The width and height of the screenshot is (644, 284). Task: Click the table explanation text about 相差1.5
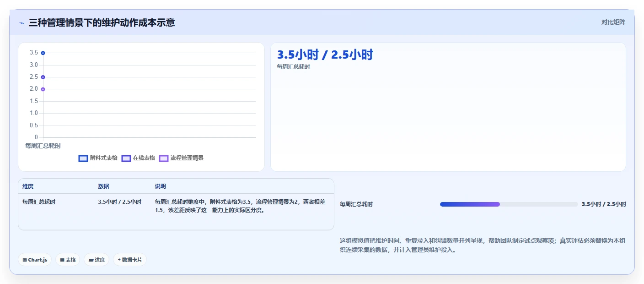point(241,206)
